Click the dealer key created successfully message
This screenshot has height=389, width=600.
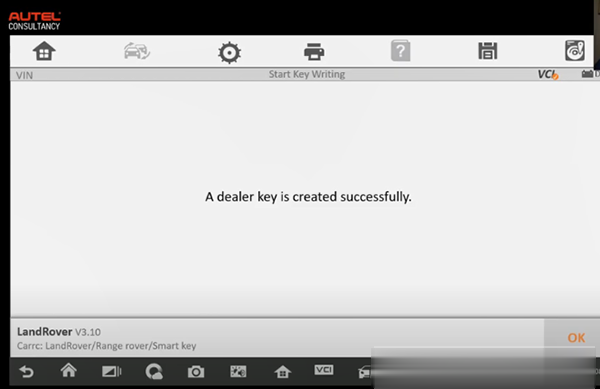pos(308,197)
